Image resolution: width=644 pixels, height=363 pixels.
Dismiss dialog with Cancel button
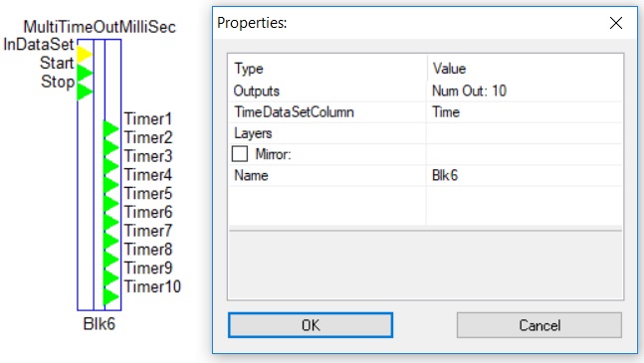click(x=539, y=325)
